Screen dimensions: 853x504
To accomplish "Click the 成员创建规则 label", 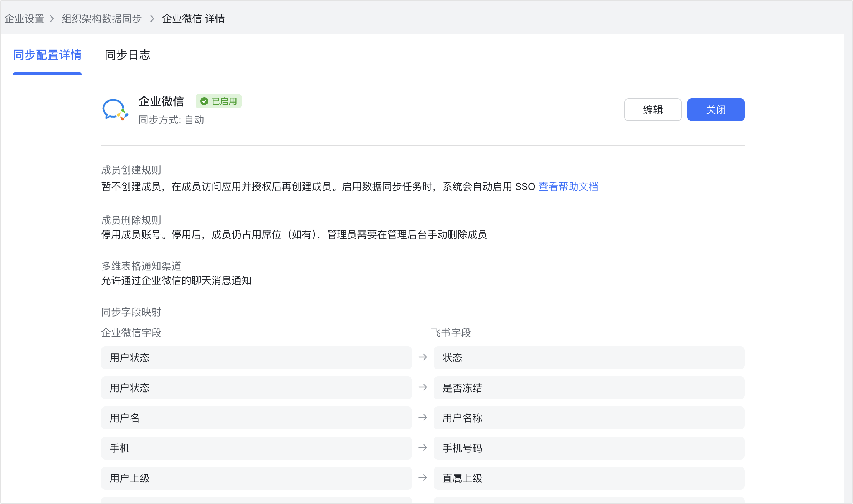I will pos(131,170).
